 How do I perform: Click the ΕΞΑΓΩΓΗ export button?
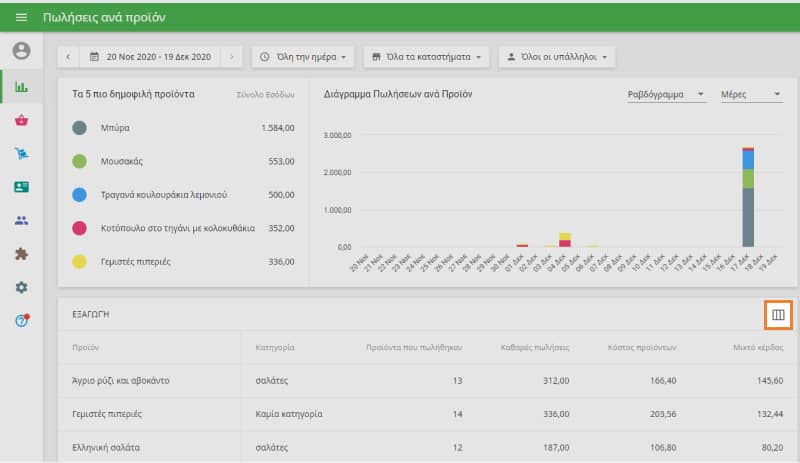point(90,314)
